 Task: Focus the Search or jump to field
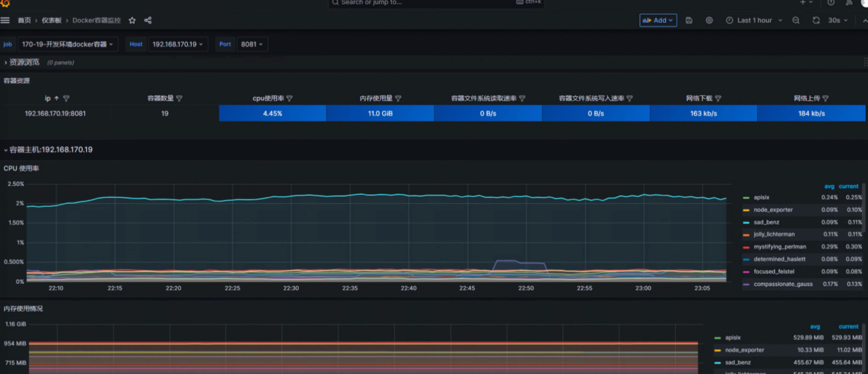pos(436,3)
